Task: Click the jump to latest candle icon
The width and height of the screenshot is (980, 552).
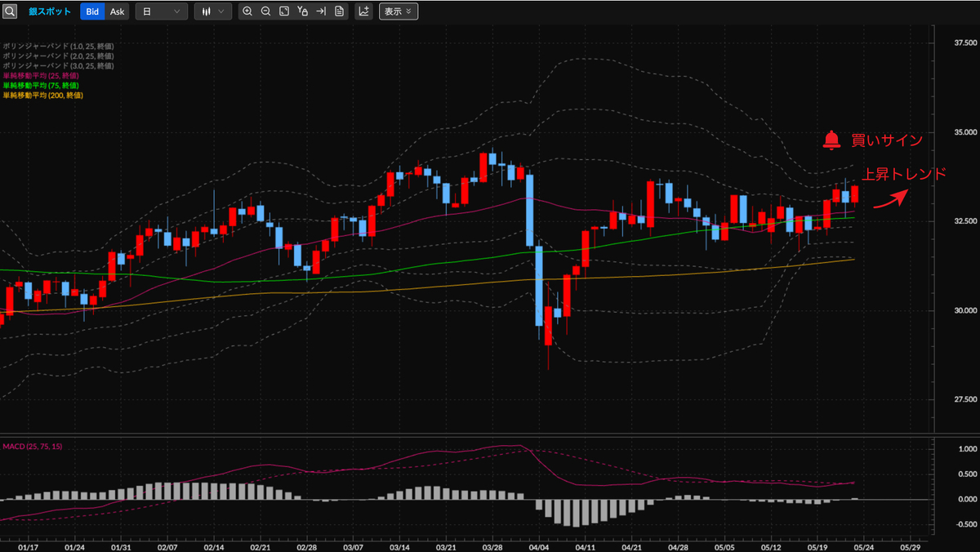Action: (x=321, y=11)
